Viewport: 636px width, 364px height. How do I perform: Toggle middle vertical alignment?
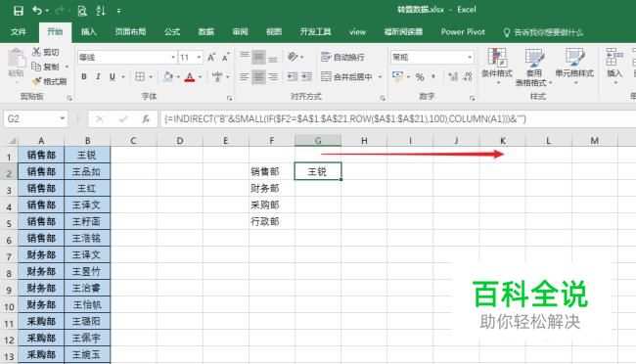coord(258,57)
